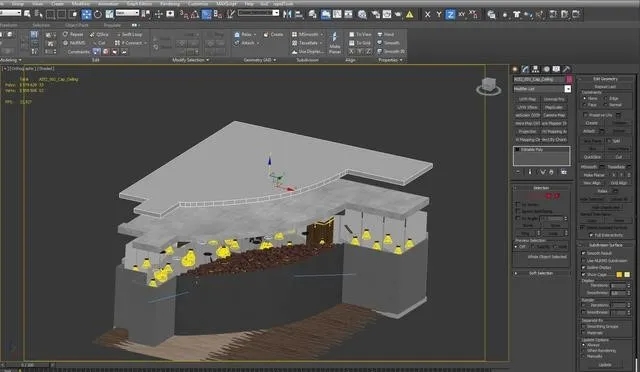Viewport: 640px width, 372px height.
Task: Open the Modifiers menu
Action: click(x=81, y=3)
